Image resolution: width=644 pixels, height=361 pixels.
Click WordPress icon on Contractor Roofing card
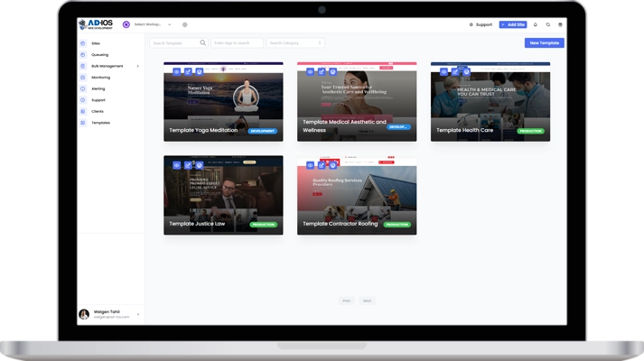(332, 165)
